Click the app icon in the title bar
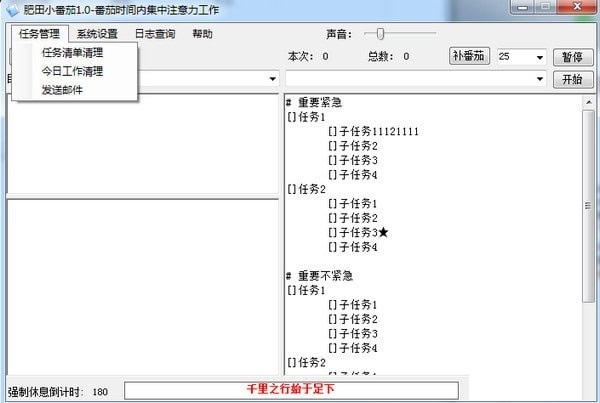The height and width of the screenshot is (403, 600). (x=11, y=10)
